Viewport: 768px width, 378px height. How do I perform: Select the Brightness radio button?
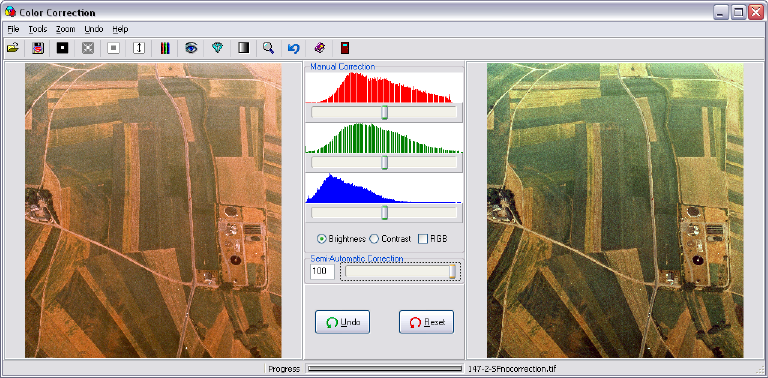coord(322,239)
